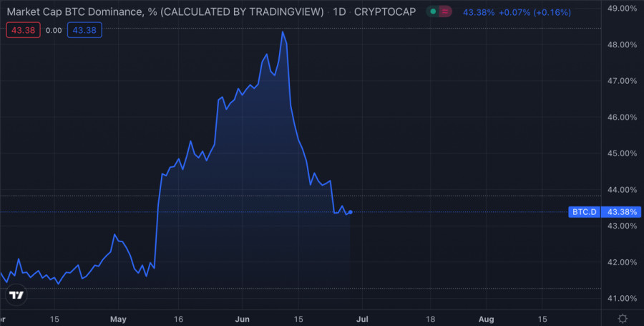Click the Jun label on time axis
The image size is (644, 326).
pyautogui.click(x=243, y=319)
